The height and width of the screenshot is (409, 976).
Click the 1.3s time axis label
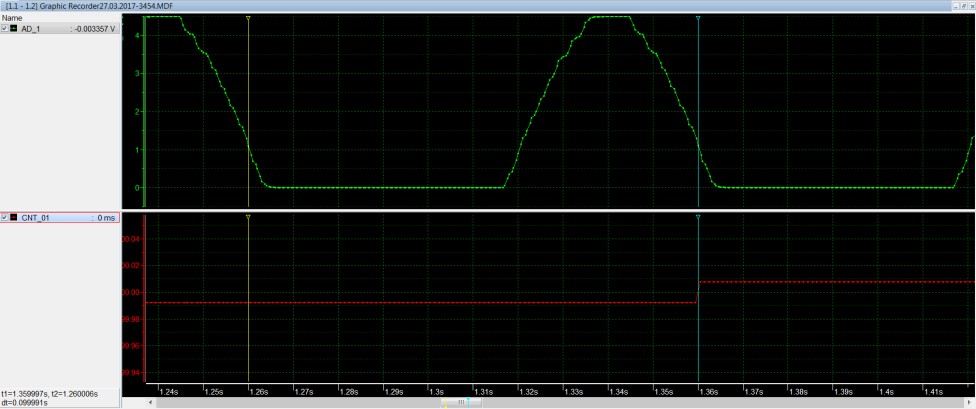click(x=436, y=392)
